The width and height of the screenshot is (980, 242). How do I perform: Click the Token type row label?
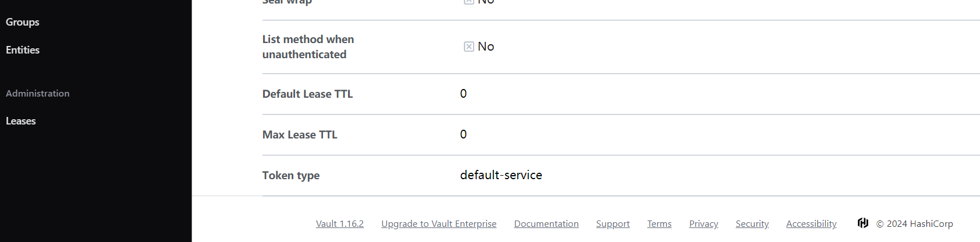point(291,176)
